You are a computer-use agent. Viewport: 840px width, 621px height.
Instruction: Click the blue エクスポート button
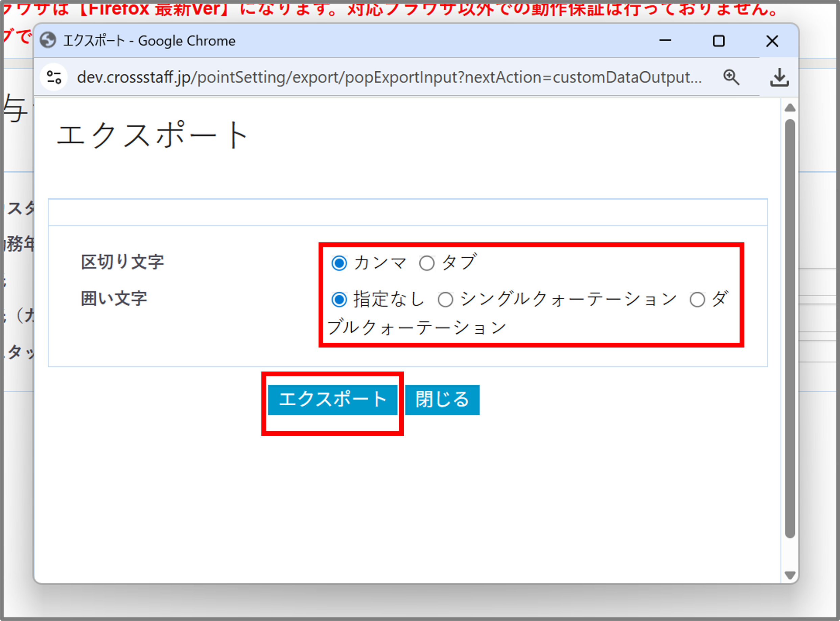click(333, 400)
